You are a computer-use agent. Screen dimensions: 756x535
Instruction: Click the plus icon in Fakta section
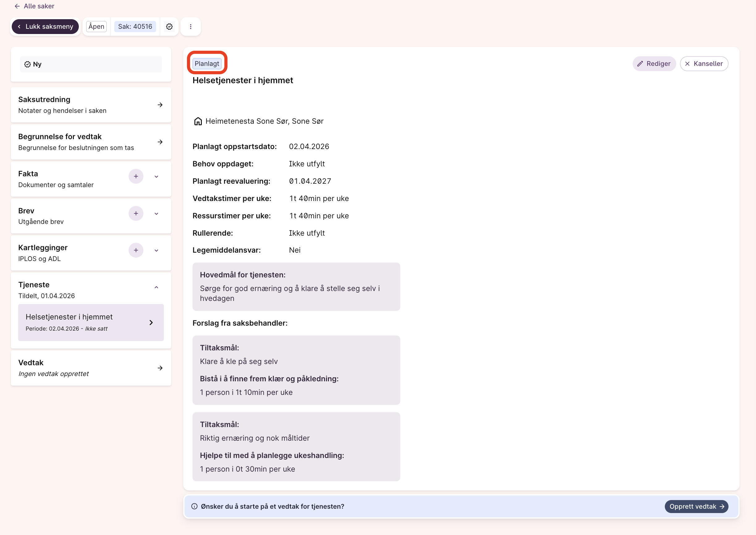pos(136,177)
